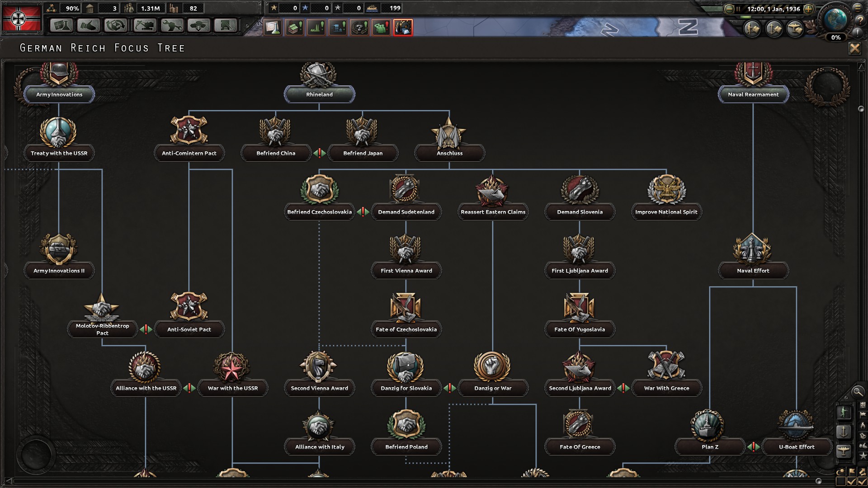
Task: Click the empty research slot alert
Action: tap(273, 28)
